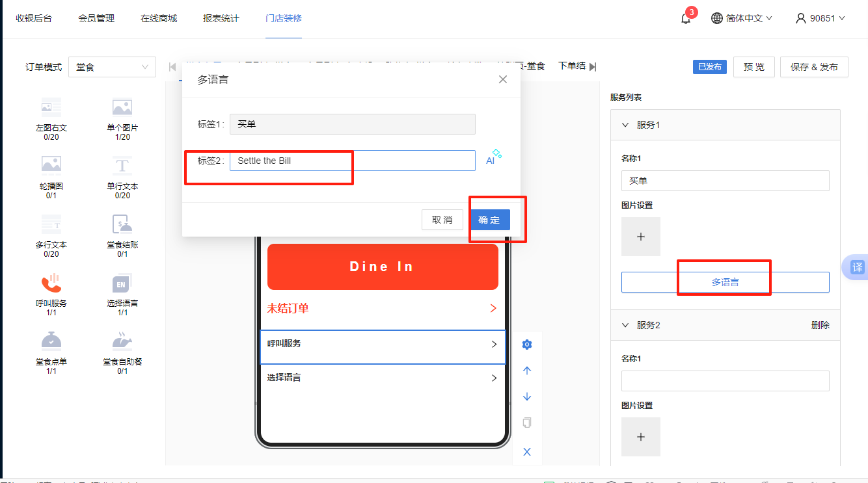Select the 左图右文 component icon

coord(51,107)
